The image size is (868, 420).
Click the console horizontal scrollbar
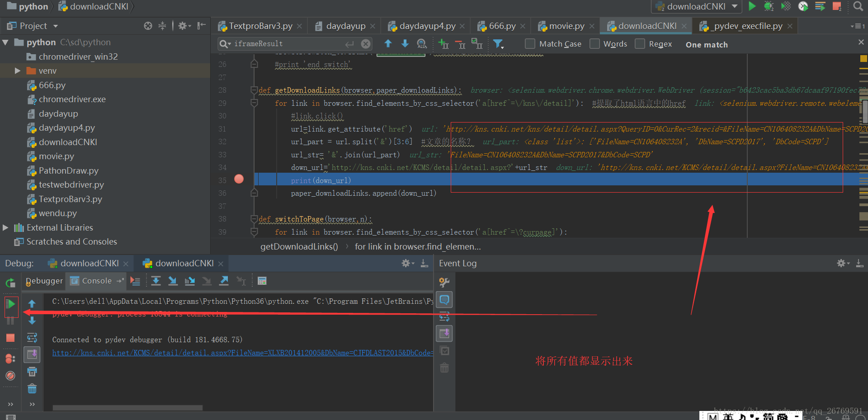(127, 407)
